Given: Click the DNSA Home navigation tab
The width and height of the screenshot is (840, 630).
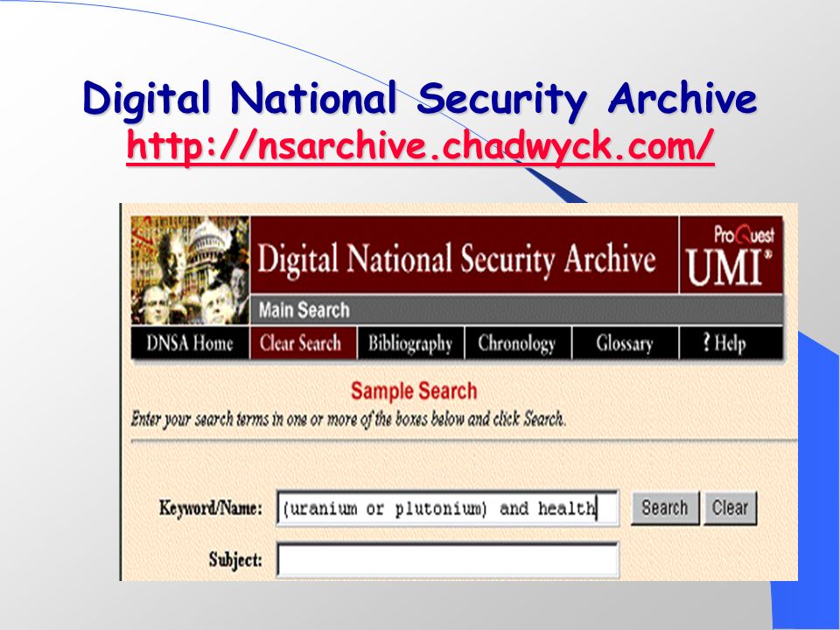Looking at the screenshot, I should point(190,343).
